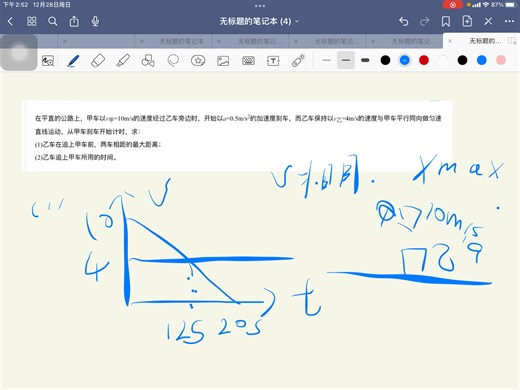Image resolution: width=520 pixels, height=390 pixels.
Task: Tap the pasted physics problem image
Action: 237,136
